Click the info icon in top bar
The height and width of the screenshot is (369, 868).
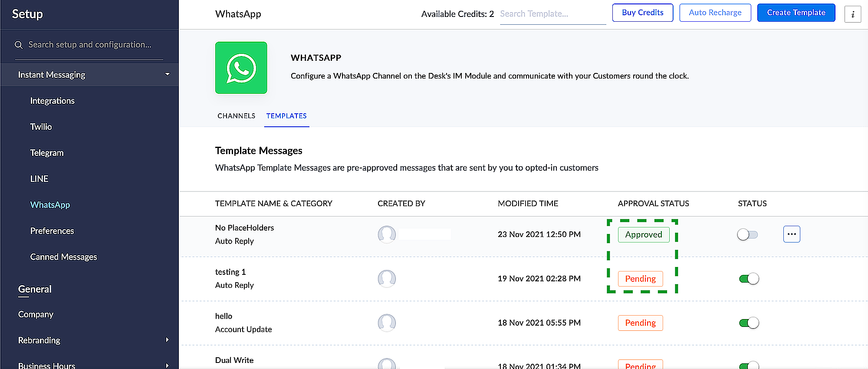click(x=852, y=14)
